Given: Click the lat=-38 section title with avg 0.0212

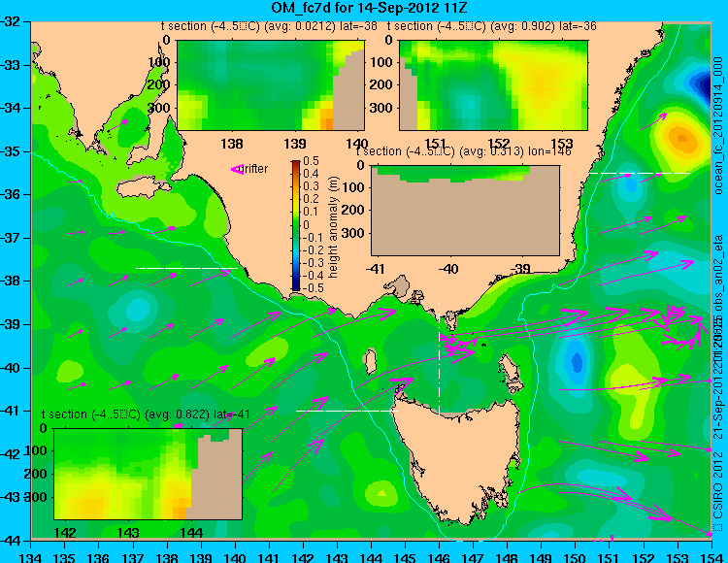Looking at the screenshot, I should 269,26.
